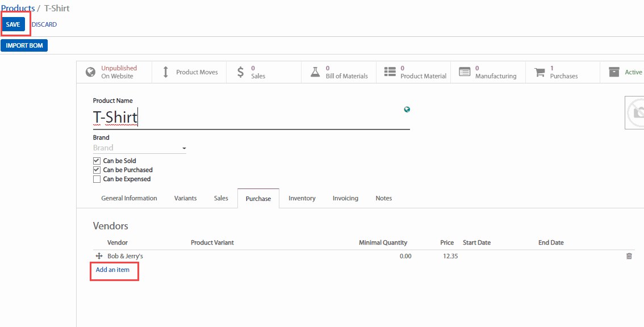Uncheck the Can be Sold checkbox
Viewport: 644px width, 327px height.
click(x=97, y=161)
